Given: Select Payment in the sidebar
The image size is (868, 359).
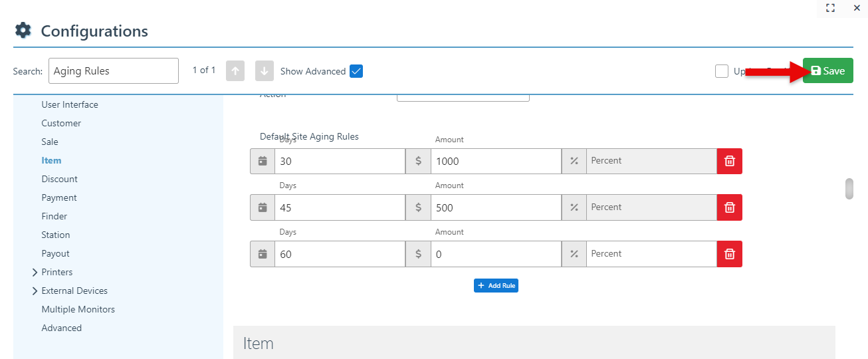Looking at the screenshot, I should point(59,197).
